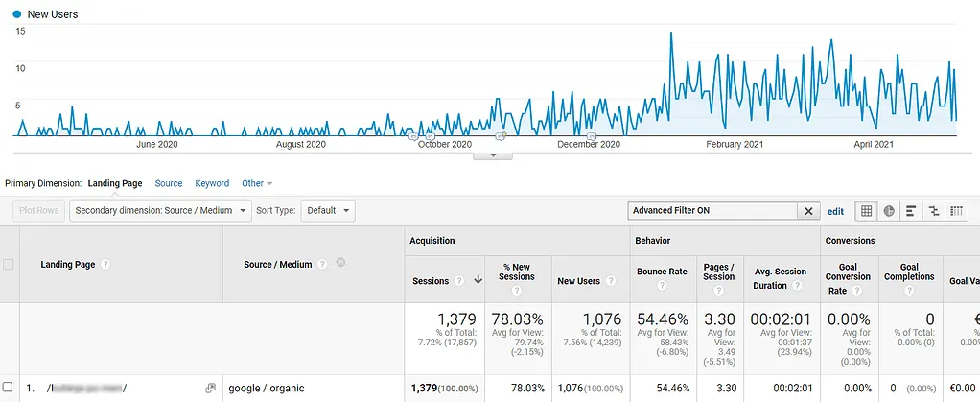Click the Sessions sort descending arrow

[x=478, y=281]
